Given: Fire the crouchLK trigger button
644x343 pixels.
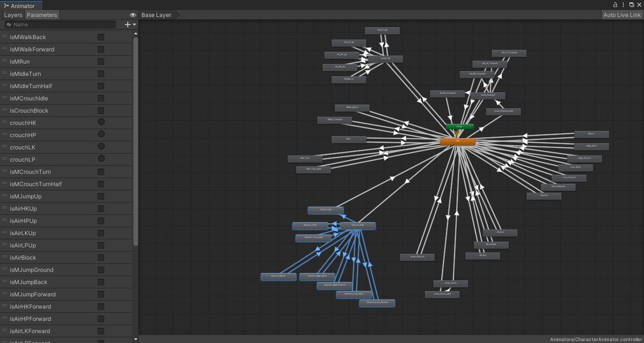Looking at the screenshot, I should click(101, 147).
